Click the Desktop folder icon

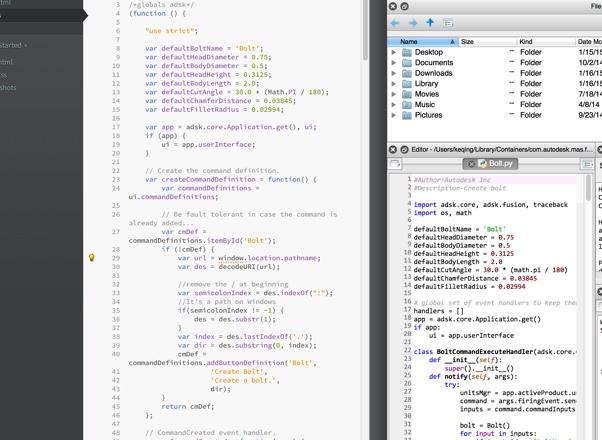pos(407,52)
